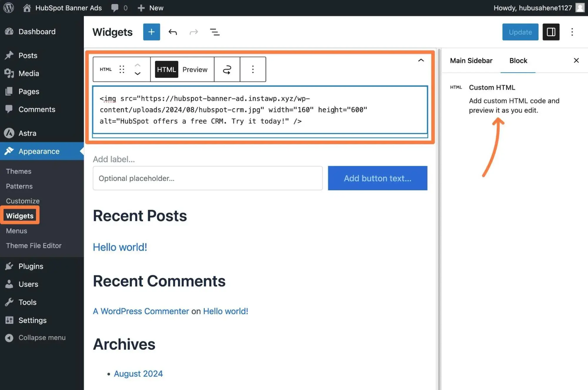Screen dimensions: 588x390
Task: Toggle the settings sidebar panel
Action: [x=551, y=32]
